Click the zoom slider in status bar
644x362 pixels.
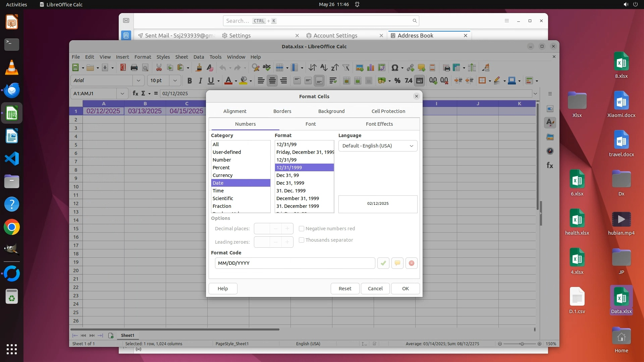tap(522, 344)
